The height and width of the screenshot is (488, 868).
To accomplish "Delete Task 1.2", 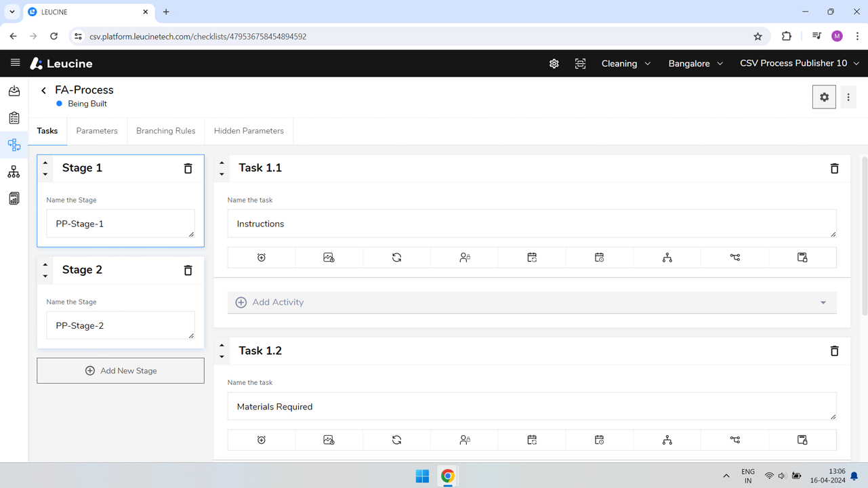I will [x=835, y=351].
